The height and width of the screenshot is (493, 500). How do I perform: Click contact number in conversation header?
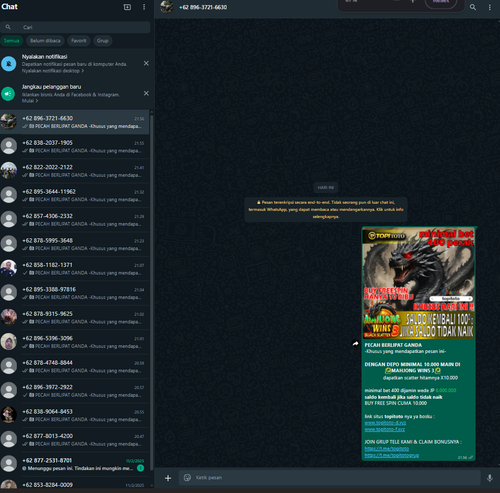pos(203,7)
